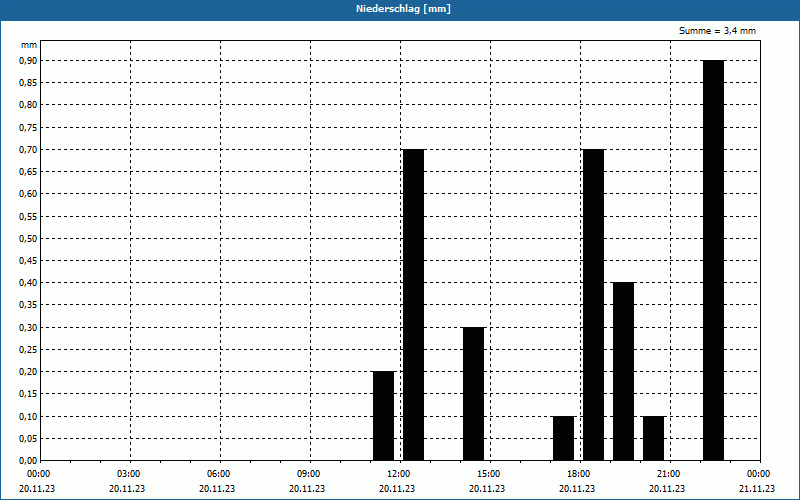Screen dimensions: 800x500
Task: Select the 0,65 y-axis value
Action: pos(28,172)
